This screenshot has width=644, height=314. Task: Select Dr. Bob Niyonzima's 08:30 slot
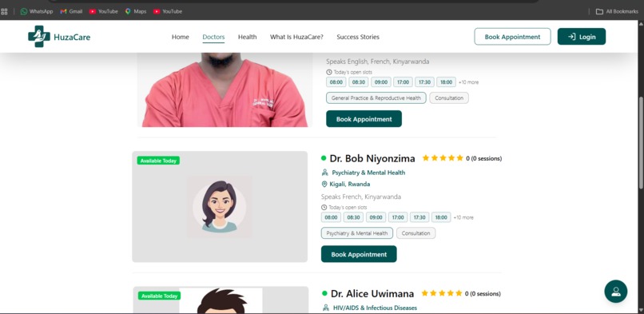(x=354, y=217)
